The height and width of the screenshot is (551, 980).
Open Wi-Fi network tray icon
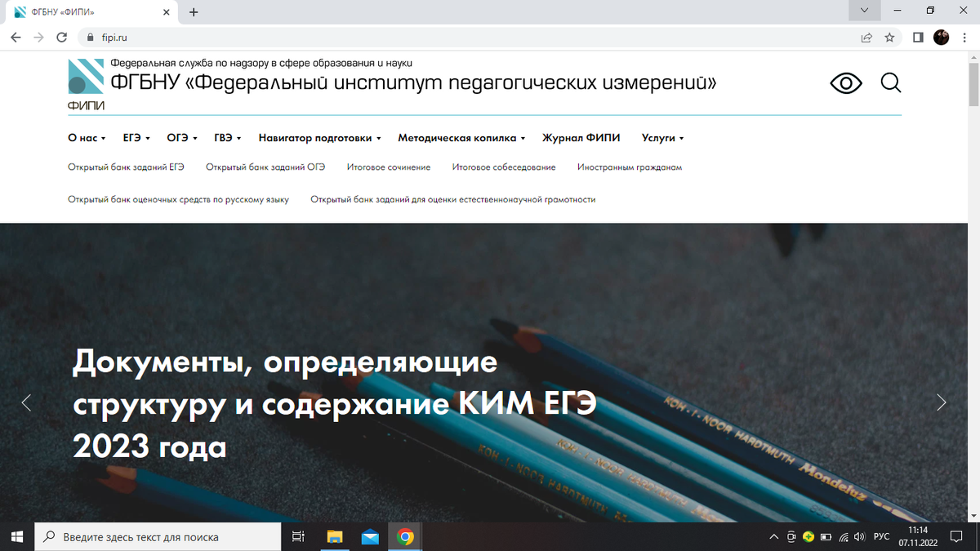[842, 537]
